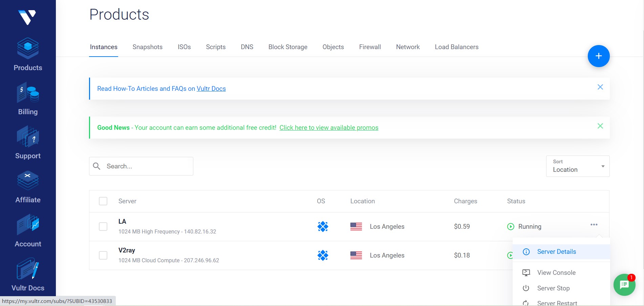Select Server Details from the menu
The height and width of the screenshot is (306, 644).
pyautogui.click(x=561, y=252)
